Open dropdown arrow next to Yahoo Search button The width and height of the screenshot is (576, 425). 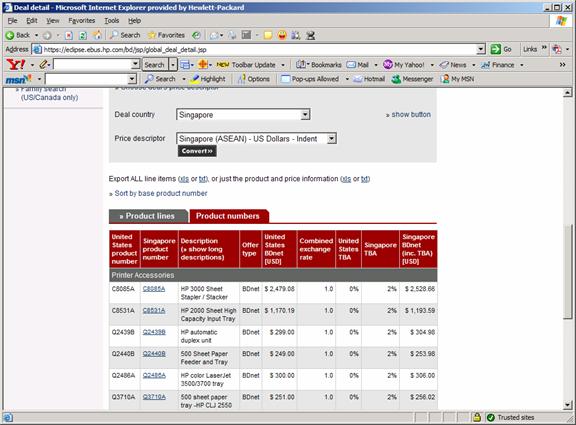(x=173, y=65)
